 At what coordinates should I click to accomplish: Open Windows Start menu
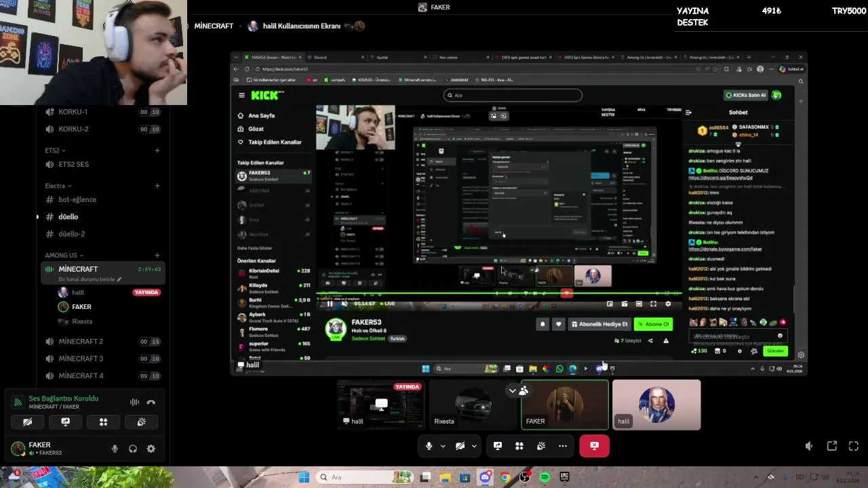pyautogui.click(x=304, y=477)
